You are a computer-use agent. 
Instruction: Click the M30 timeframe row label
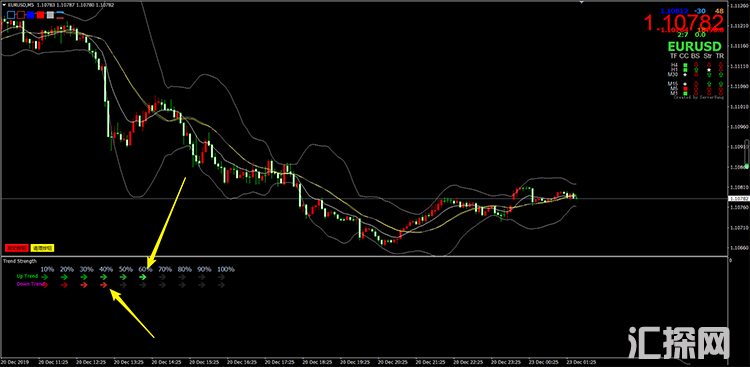tap(673, 74)
